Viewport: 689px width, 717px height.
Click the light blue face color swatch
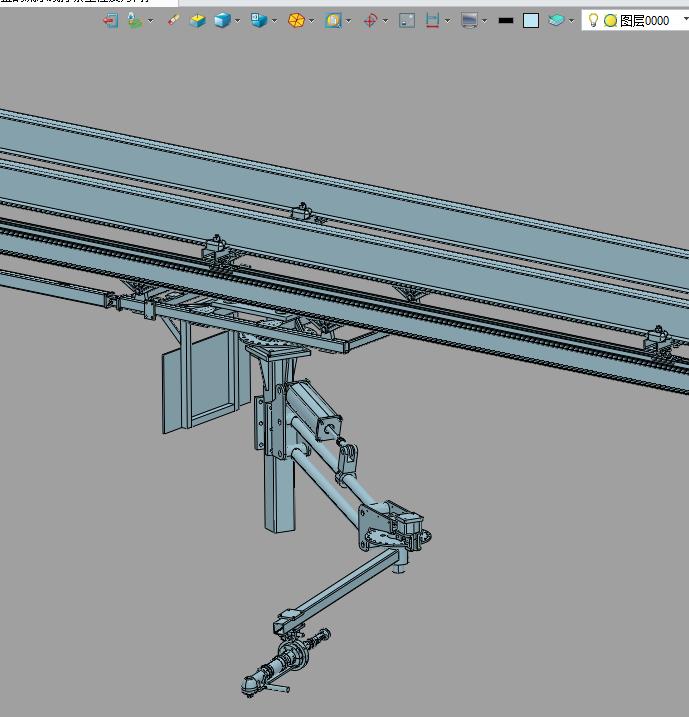tap(531, 21)
